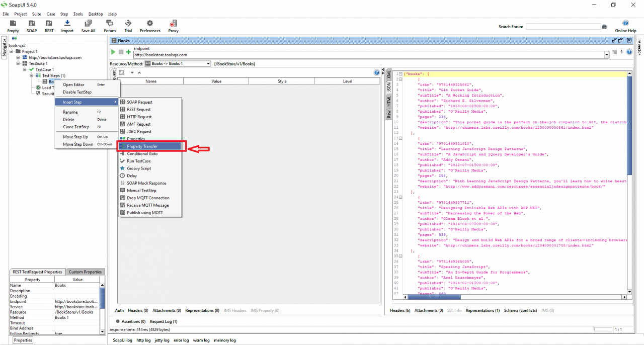Click collapsed-tabs icon right of endpoint field

click(615, 52)
